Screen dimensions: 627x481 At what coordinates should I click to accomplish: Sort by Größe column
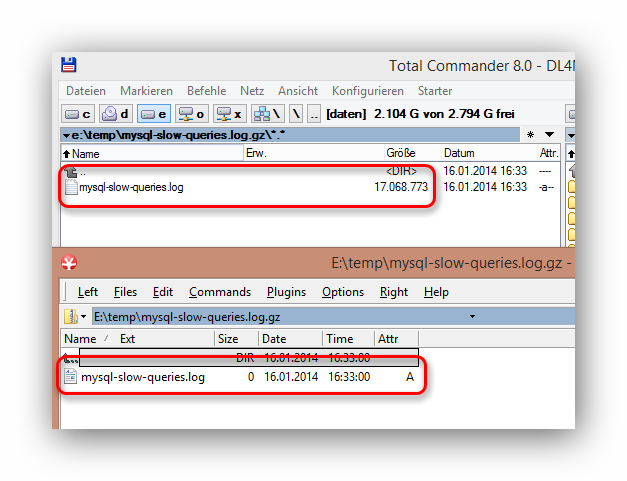(413, 154)
